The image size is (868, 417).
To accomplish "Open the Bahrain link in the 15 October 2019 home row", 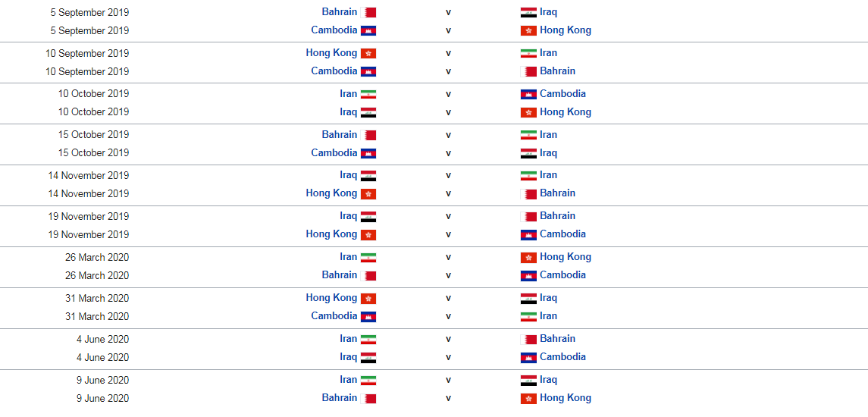I will [x=340, y=134].
